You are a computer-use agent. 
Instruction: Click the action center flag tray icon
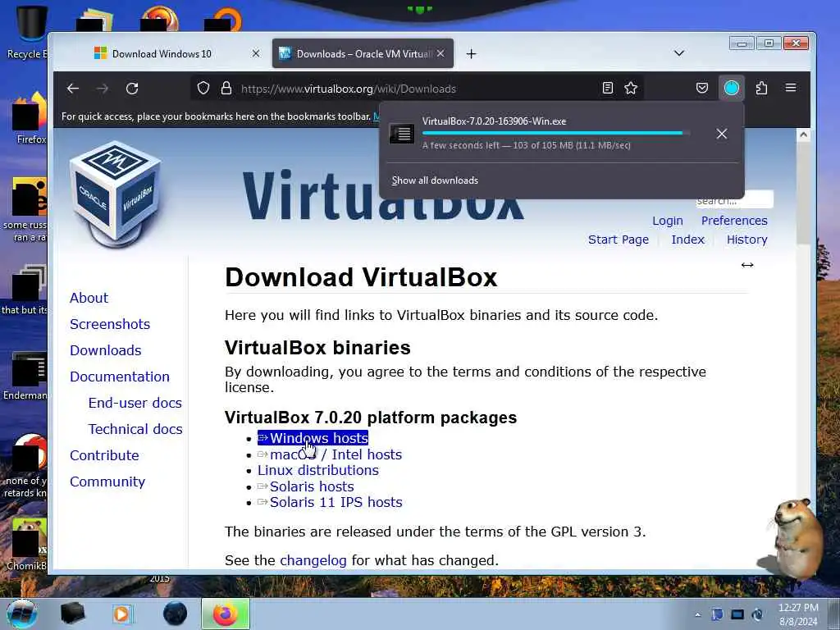[x=717, y=614]
